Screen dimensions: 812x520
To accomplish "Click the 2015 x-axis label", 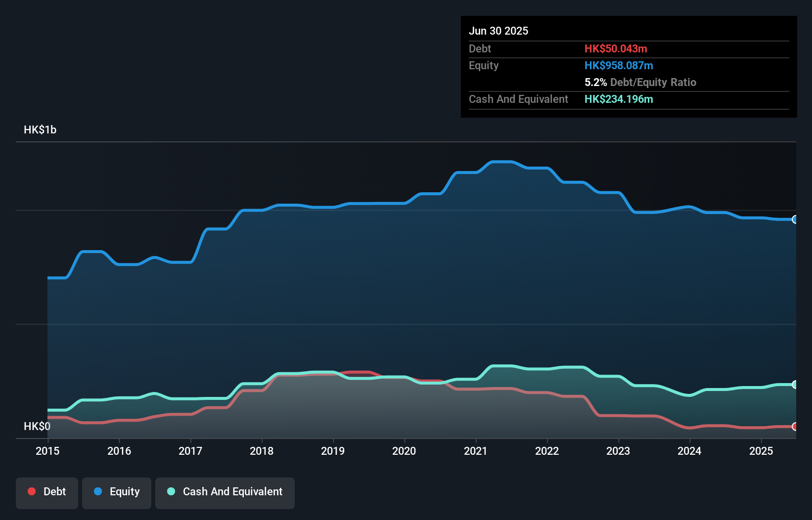I will point(47,451).
